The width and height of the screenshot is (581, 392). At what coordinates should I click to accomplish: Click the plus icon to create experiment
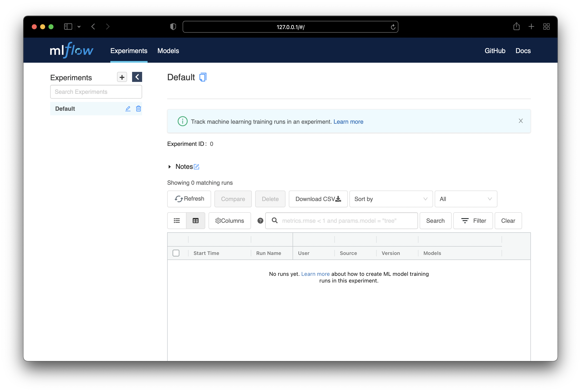point(122,77)
